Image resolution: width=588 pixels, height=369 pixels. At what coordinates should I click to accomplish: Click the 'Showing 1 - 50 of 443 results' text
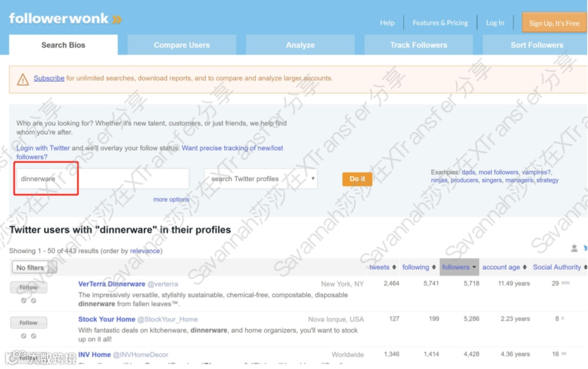(53, 251)
